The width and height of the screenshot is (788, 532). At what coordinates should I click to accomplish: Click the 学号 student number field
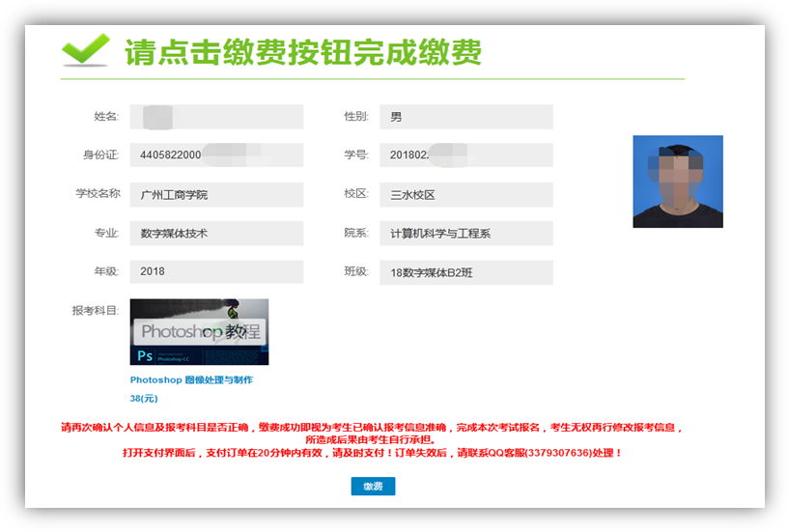pyautogui.click(x=465, y=155)
